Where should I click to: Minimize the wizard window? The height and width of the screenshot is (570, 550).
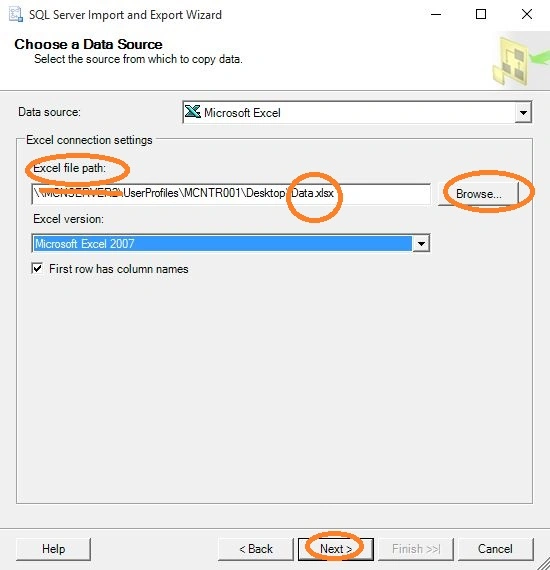(436, 15)
